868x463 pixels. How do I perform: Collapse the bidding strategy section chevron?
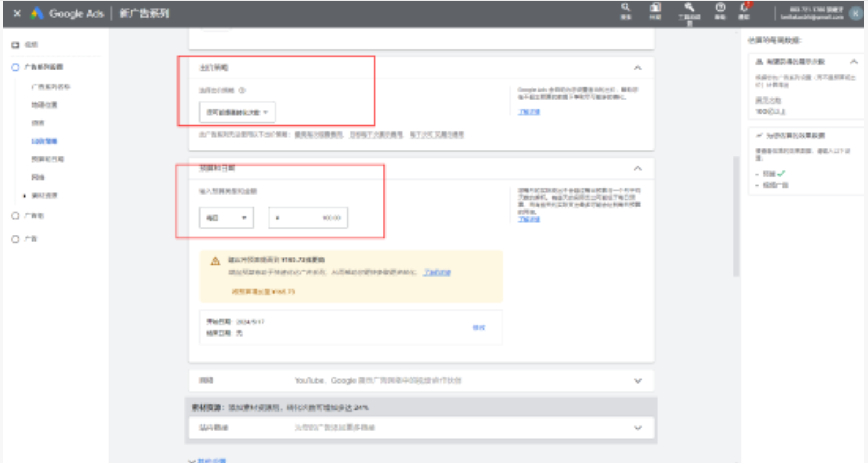pyautogui.click(x=637, y=68)
